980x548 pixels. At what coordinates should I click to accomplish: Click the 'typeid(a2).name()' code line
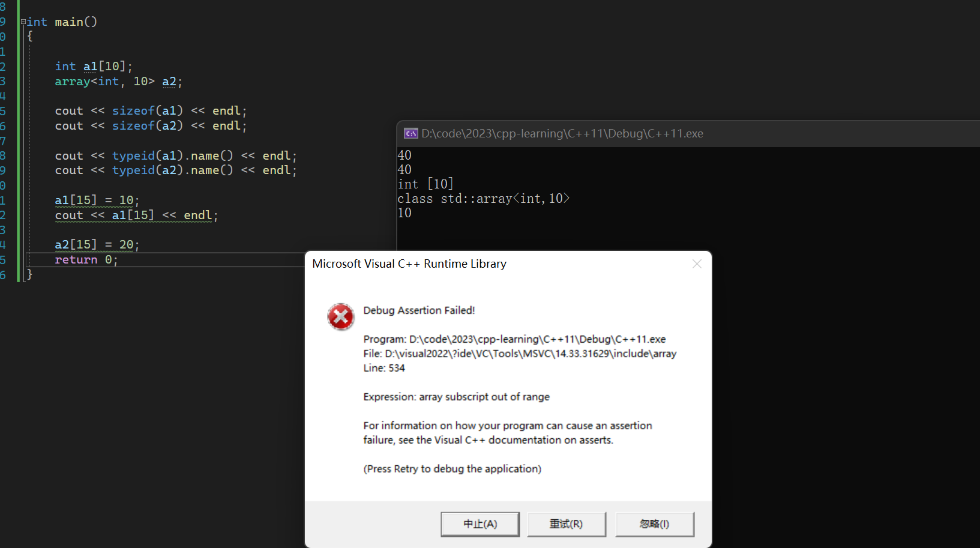176,170
